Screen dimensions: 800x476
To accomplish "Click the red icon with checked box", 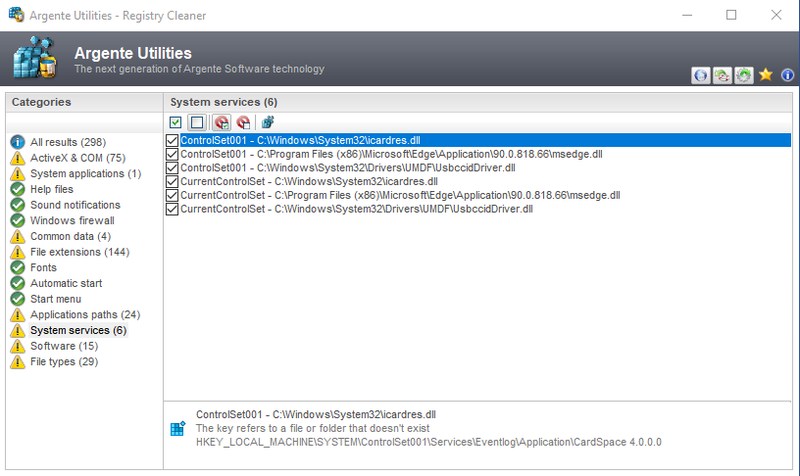I will tap(222, 122).
